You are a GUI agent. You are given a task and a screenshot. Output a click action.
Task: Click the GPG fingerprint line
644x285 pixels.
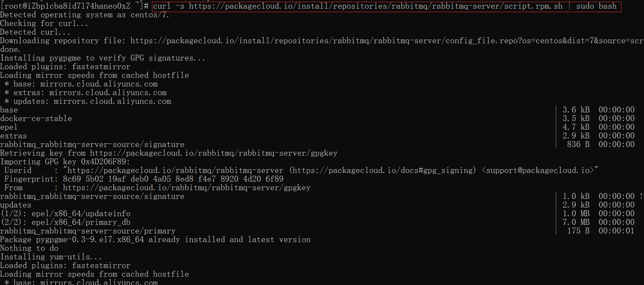(144, 179)
